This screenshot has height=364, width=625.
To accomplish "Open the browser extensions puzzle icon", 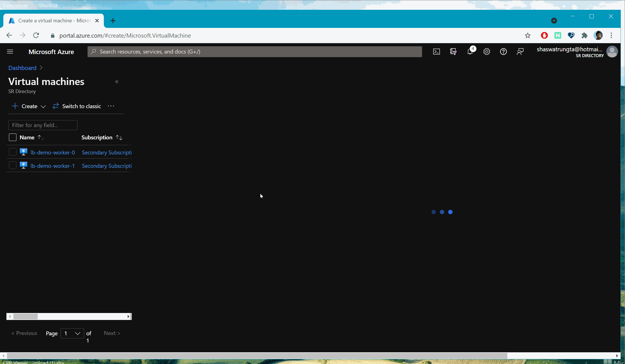I will (x=585, y=35).
